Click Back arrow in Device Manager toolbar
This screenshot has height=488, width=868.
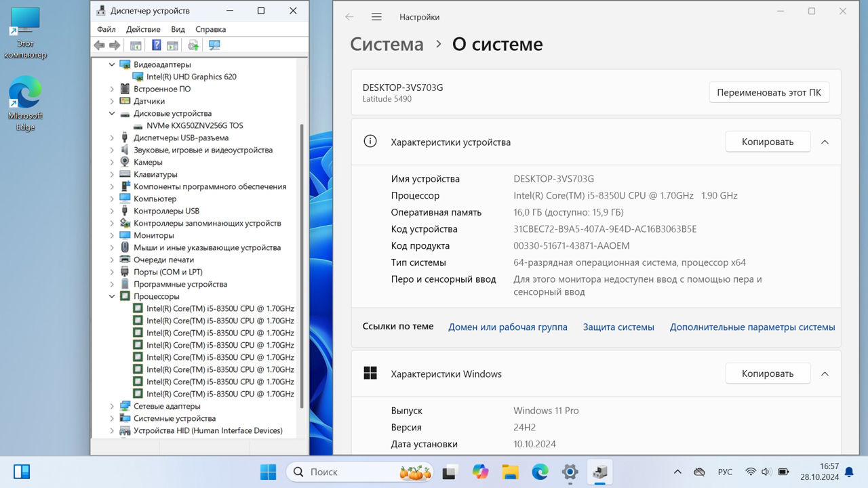coord(99,45)
